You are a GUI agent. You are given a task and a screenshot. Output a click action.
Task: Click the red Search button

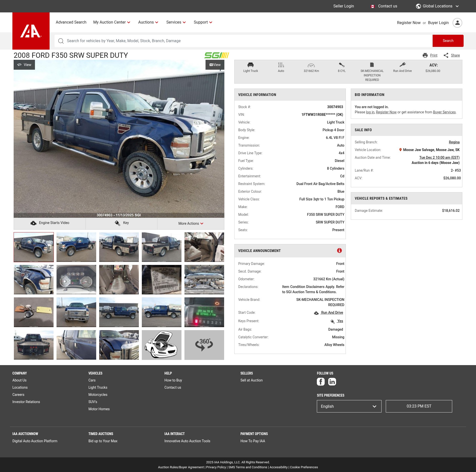[448, 41]
